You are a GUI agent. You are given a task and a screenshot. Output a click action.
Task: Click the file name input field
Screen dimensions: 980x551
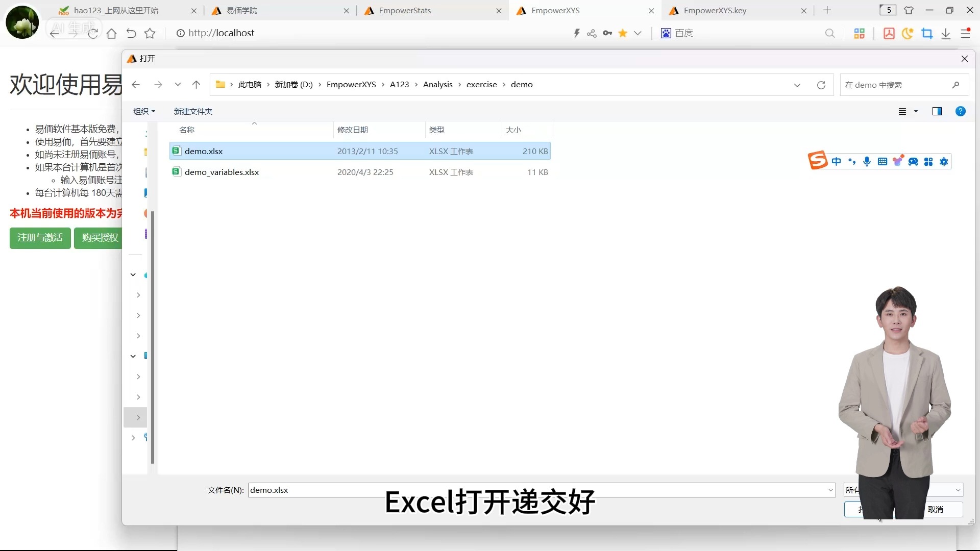tap(542, 490)
